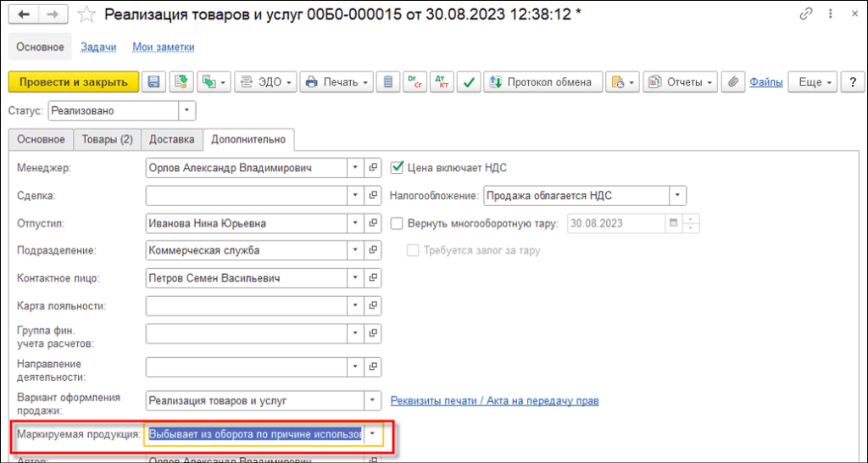
Task: Expand the Контактное лицо dropdown
Action: click(355, 278)
